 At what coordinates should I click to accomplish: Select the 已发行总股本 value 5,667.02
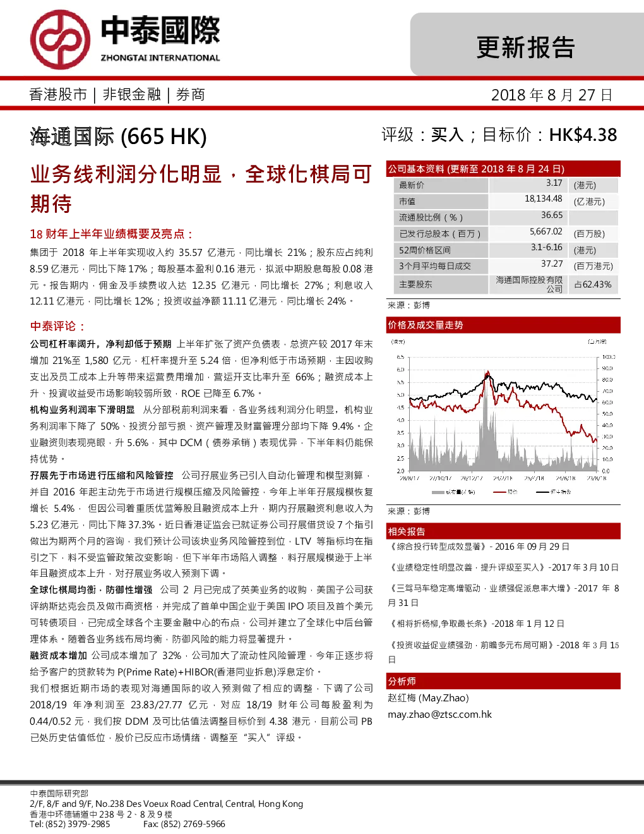coord(546,232)
